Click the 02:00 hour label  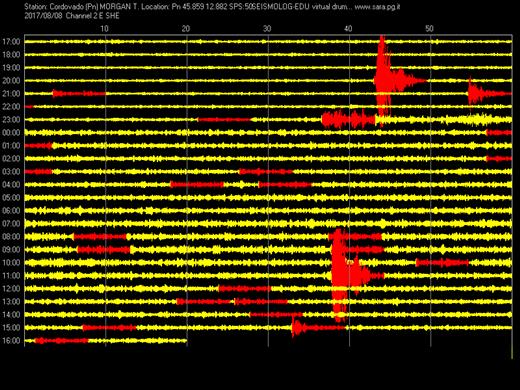click(x=11, y=159)
